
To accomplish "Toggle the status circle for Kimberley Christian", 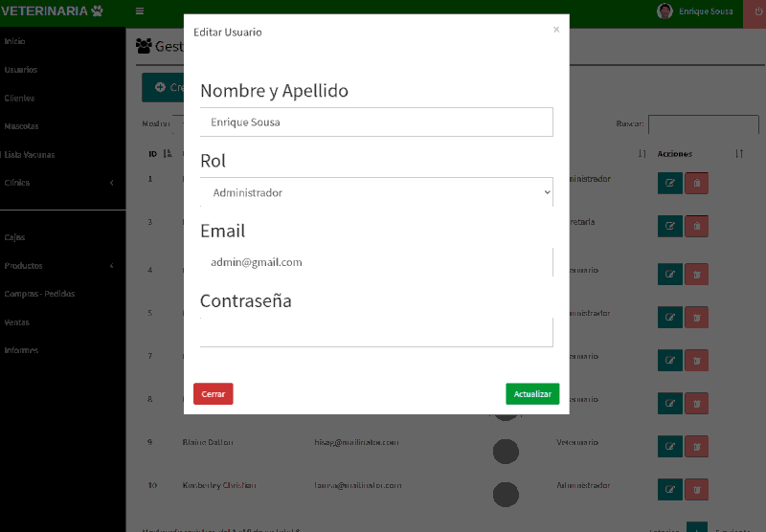I will pos(505,493).
